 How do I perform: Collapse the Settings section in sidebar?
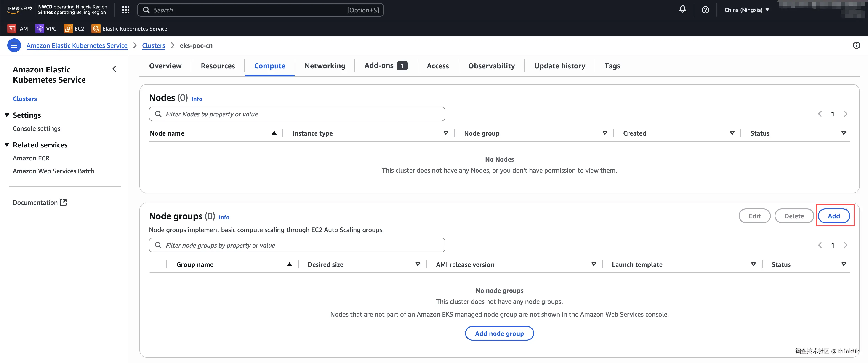click(7, 115)
